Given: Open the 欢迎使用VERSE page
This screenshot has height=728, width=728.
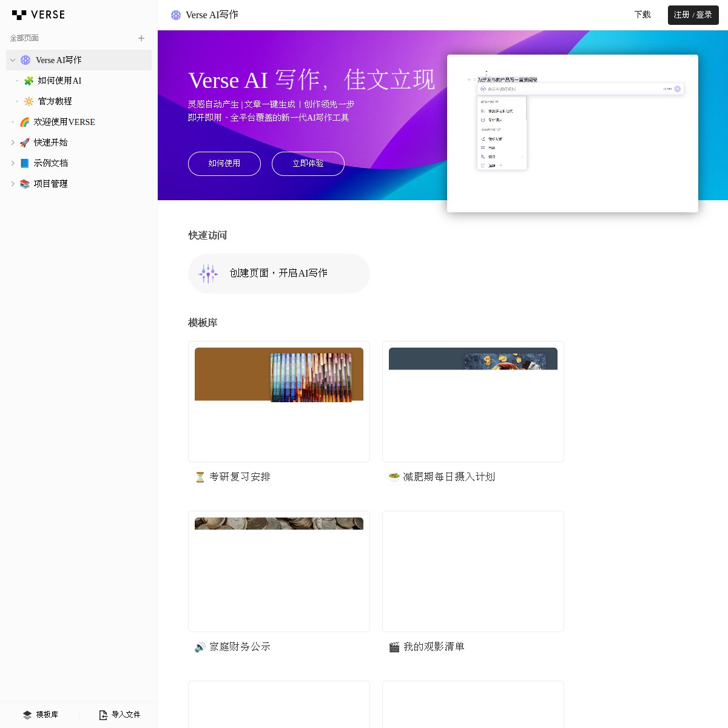Looking at the screenshot, I should (64, 122).
